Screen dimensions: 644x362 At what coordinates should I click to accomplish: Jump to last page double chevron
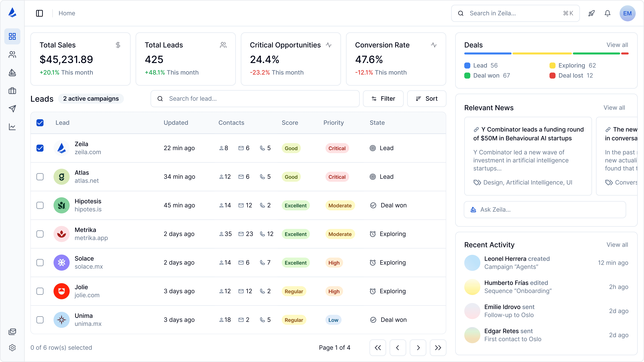(x=438, y=348)
